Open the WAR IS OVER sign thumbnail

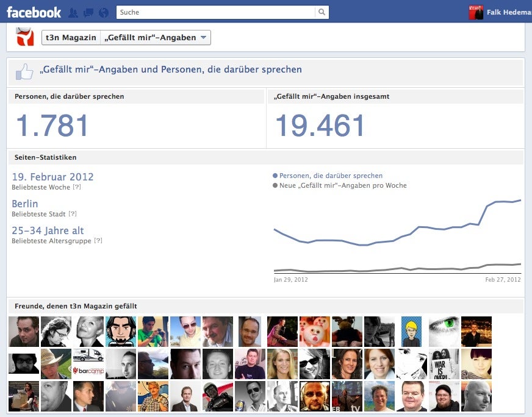(x=444, y=364)
